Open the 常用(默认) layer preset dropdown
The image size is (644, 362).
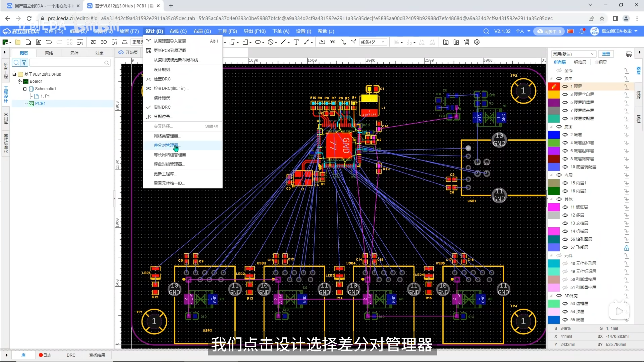573,54
